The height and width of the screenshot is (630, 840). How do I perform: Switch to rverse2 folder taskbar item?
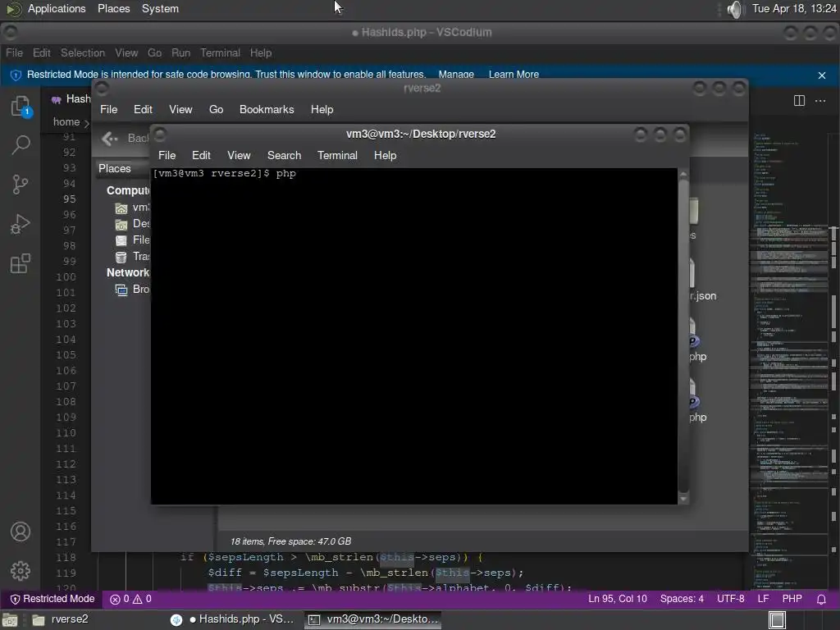coord(60,619)
